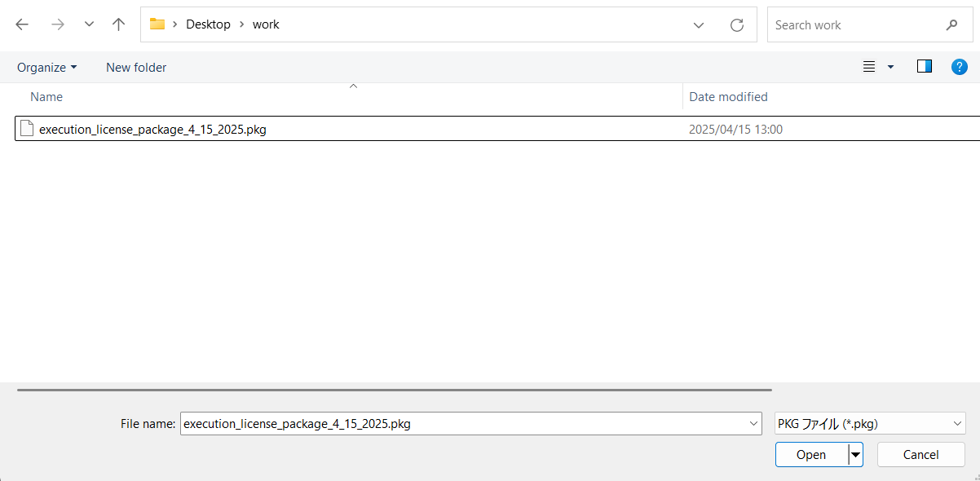Click the New folder button
The width and height of the screenshot is (980, 481).
[x=135, y=67]
